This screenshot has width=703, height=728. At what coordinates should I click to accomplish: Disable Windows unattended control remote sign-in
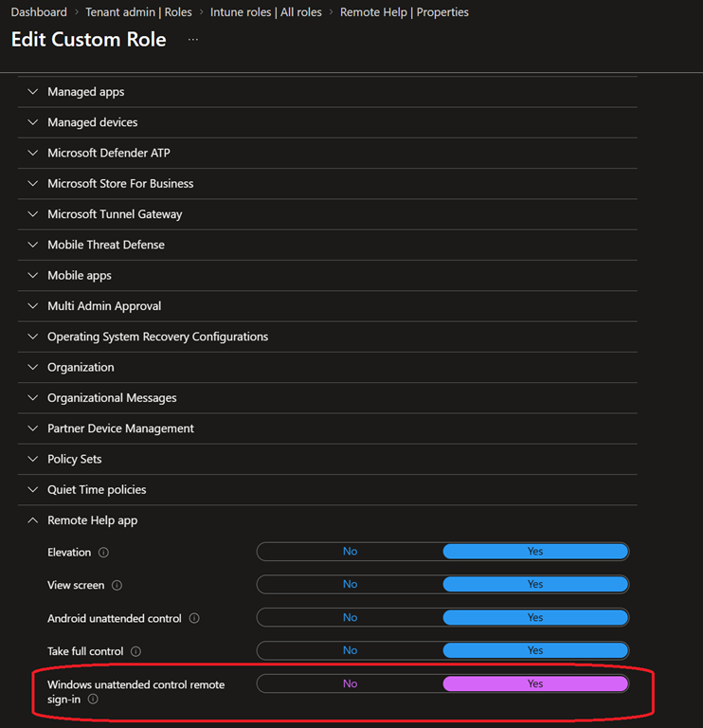pyautogui.click(x=350, y=683)
